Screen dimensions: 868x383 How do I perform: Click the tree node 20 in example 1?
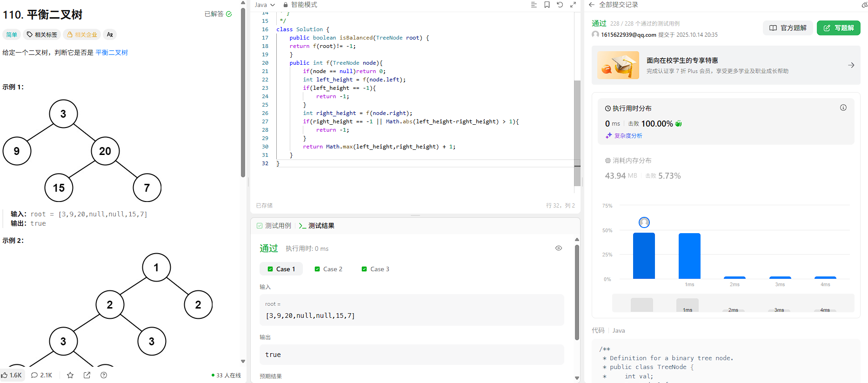click(105, 151)
